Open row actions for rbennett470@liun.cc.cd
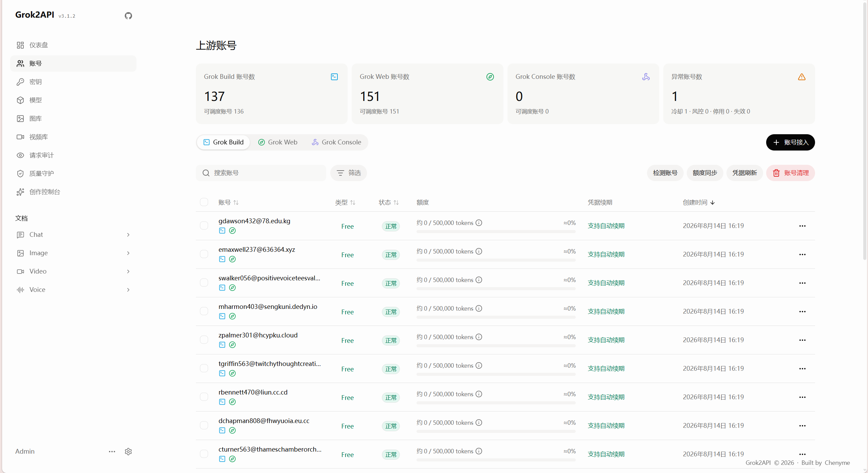868x473 pixels. [x=802, y=397]
